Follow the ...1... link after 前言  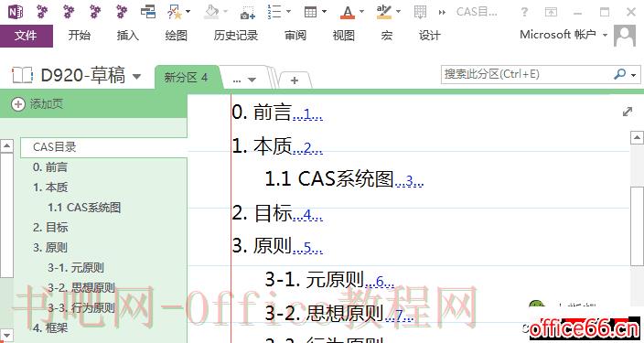[307, 113]
